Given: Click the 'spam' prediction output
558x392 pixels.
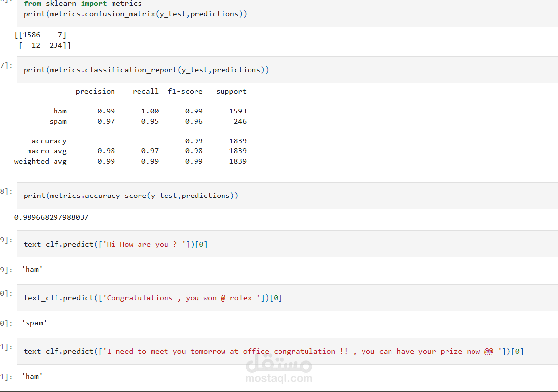Looking at the screenshot, I should [x=34, y=323].
